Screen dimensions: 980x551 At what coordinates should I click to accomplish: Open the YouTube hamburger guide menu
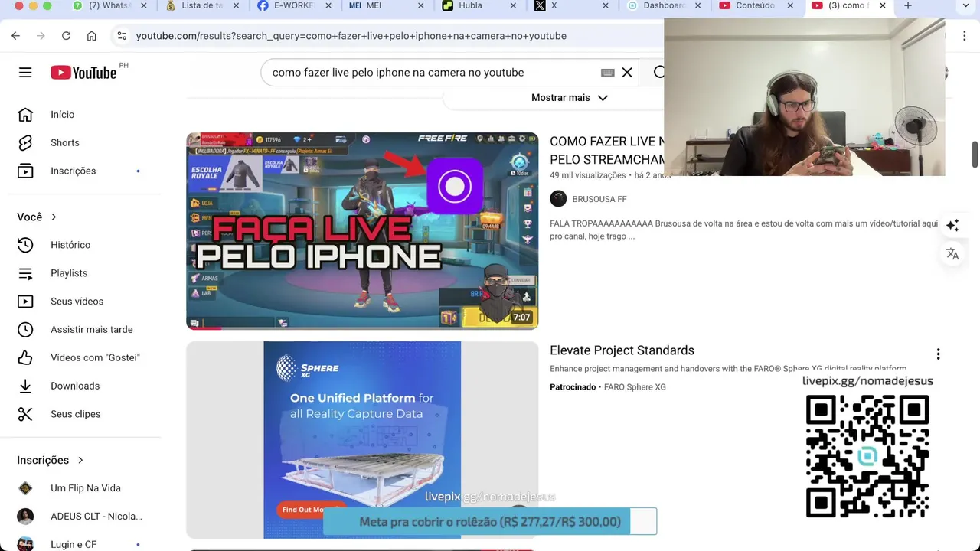pos(25,73)
